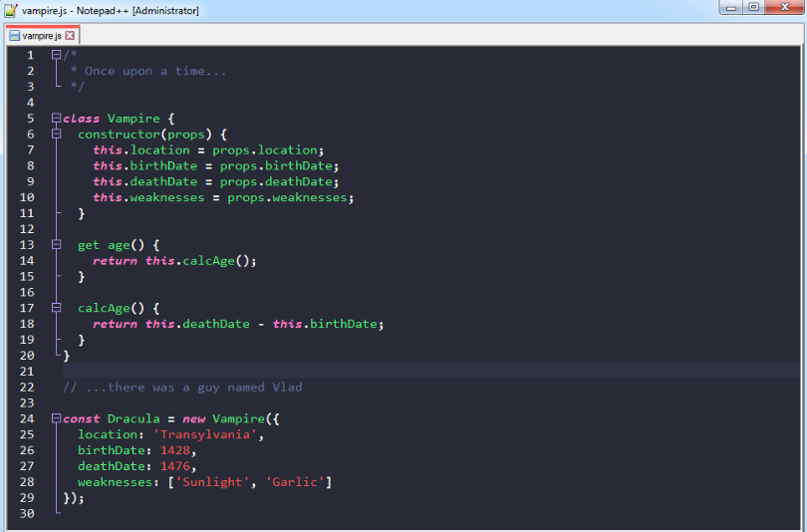The width and height of the screenshot is (807, 532).
Task: Click the save icon on vampire.js tab
Action: coord(14,36)
